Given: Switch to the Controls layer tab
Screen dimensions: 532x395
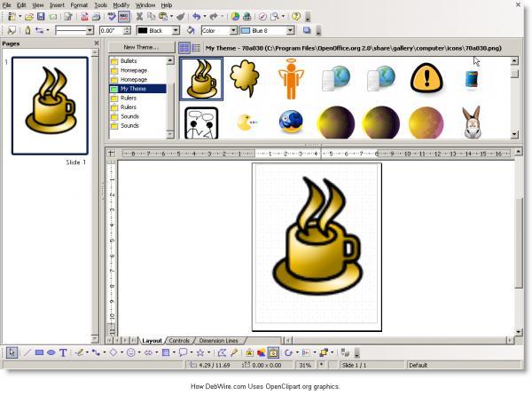Looking at the screenshot, I should (x=179, y=341).
